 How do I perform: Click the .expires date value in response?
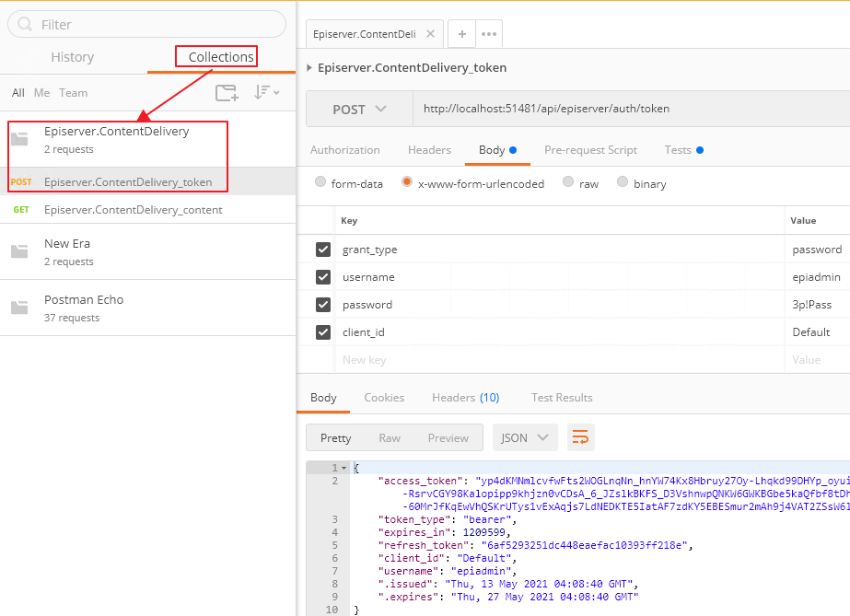[545, 597]
